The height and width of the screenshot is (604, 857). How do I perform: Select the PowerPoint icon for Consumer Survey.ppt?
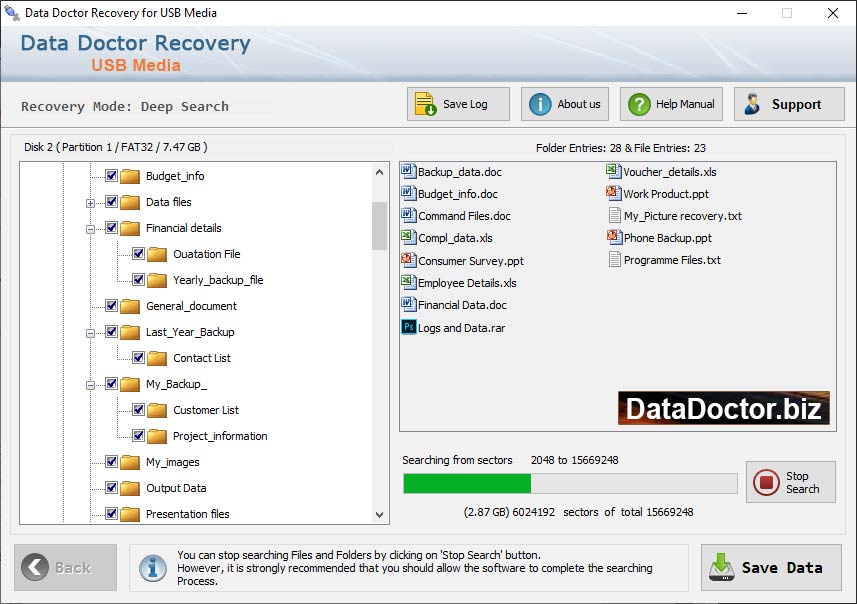coord(409,260)
